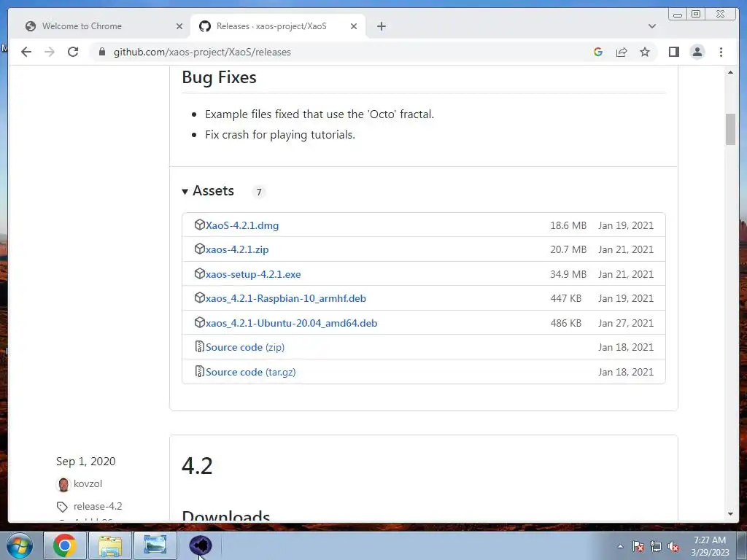Click the dark round taskbar app icon
The image size is (747, 560).
click(200, 545)
